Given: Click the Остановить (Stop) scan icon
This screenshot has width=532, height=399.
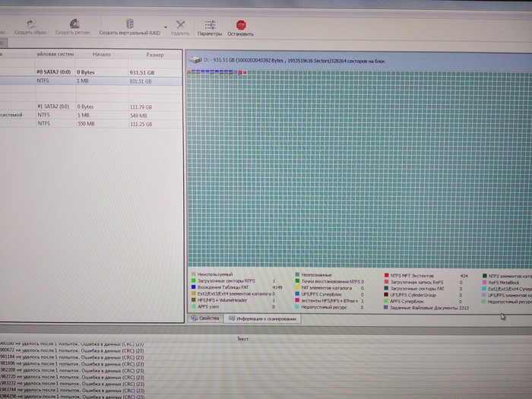Looking at the screenshot, I should 240,25.
